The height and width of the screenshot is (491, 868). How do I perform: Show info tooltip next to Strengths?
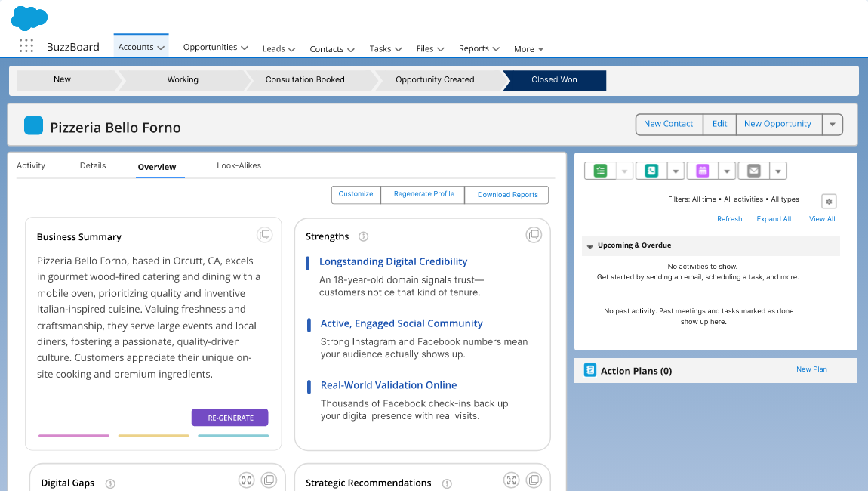click(x=363, y=236)
